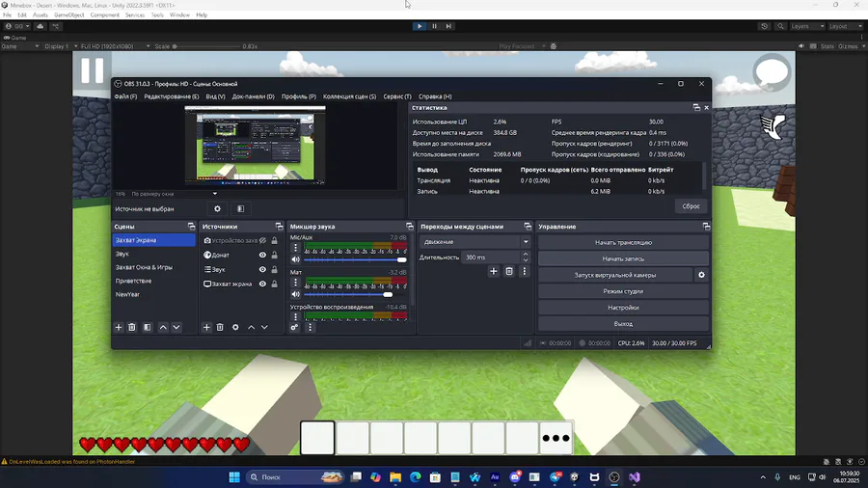The image size is (868, 488).
Task: Open OBS Настройки button
Action: click(623, 308)
